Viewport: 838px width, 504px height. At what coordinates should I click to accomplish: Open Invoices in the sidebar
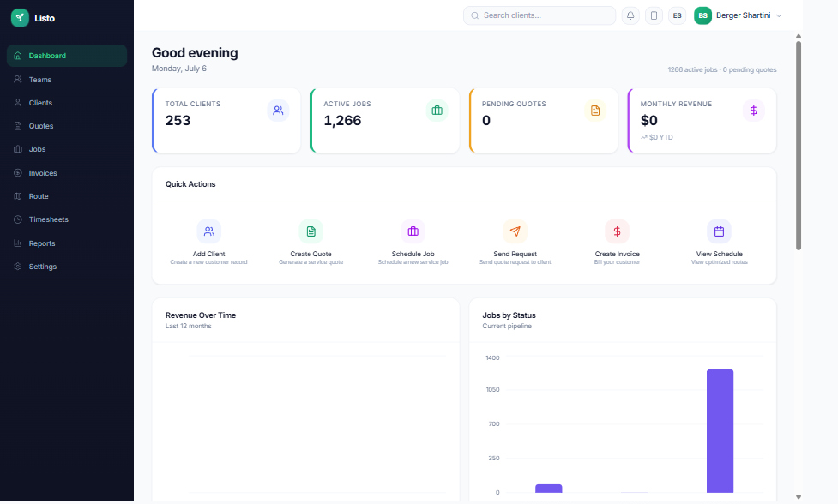pos(67,173)
